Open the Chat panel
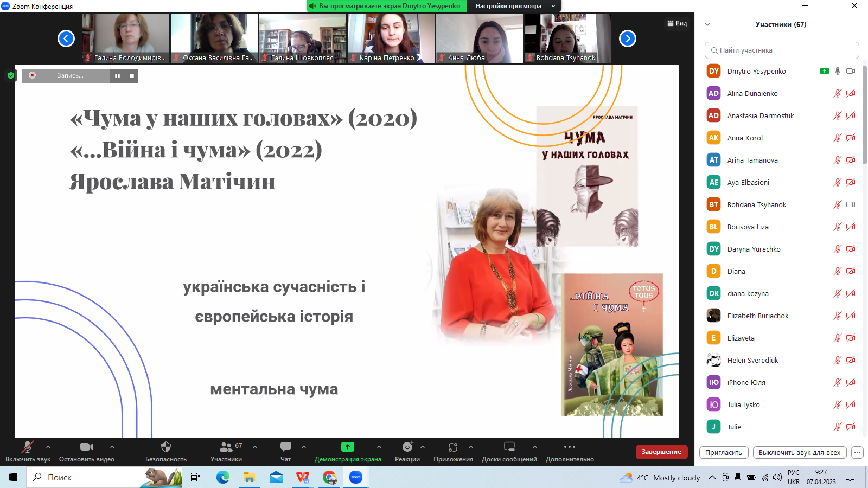 tap(286, 447)
